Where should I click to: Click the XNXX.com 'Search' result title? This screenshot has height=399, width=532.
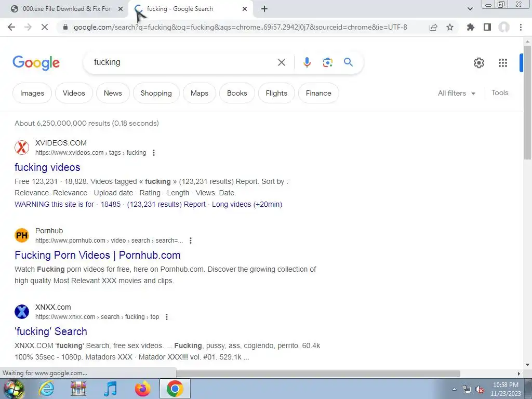51,331
